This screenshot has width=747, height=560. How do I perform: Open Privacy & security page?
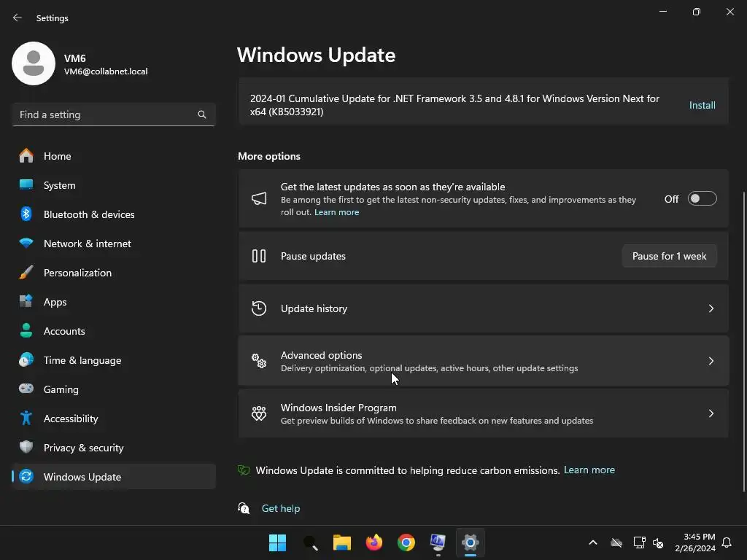pos(113,447)
